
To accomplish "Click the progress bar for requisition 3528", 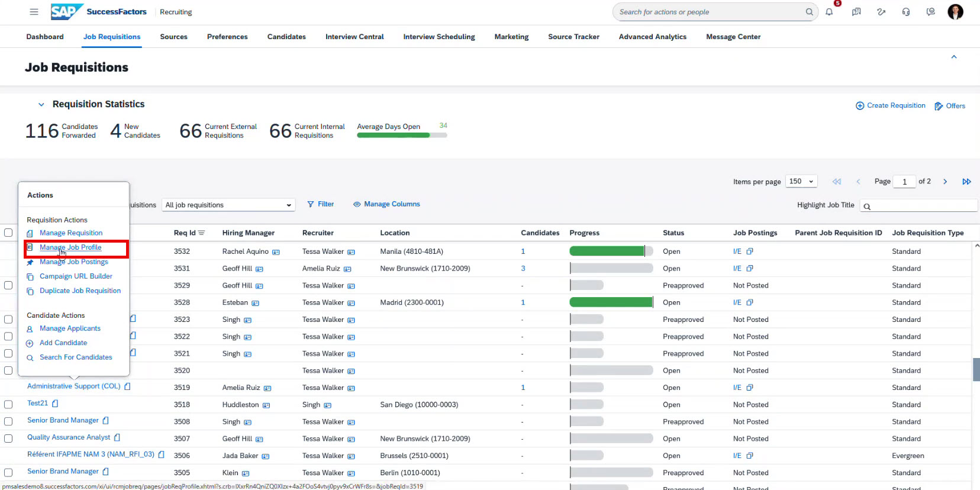I will [611, 302].
